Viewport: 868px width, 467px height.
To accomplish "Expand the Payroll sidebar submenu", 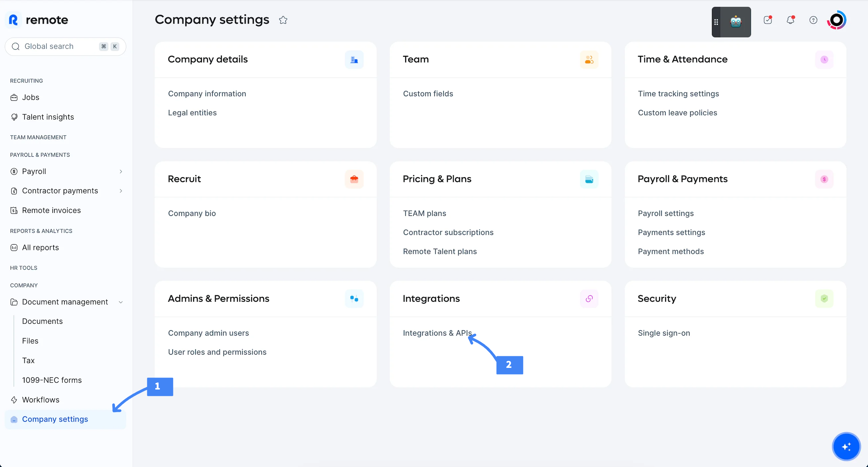I will tap(121, 172).
